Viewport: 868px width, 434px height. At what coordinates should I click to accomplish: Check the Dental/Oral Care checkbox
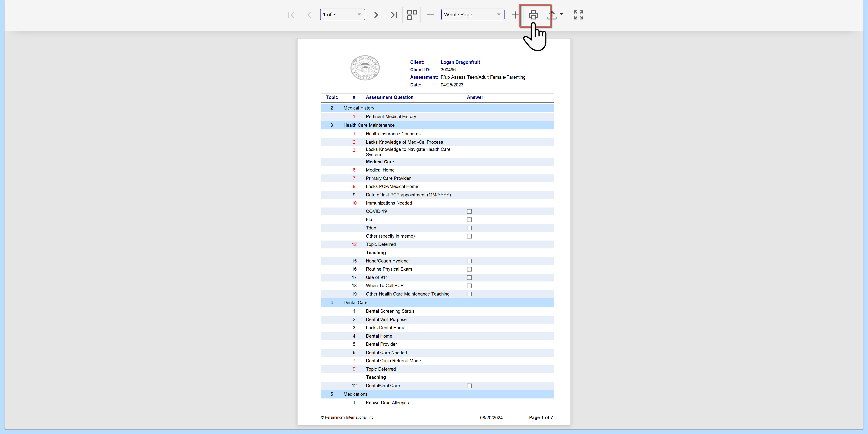[469, 385]
